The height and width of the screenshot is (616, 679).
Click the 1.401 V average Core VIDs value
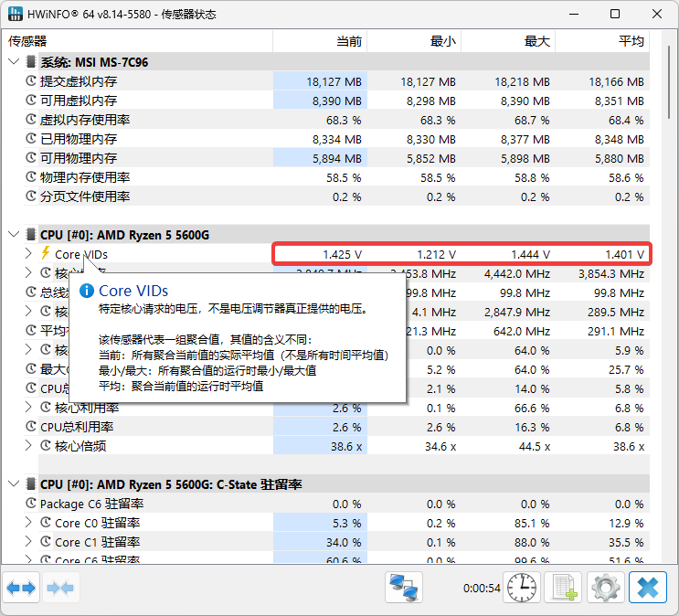pos(624,254)
